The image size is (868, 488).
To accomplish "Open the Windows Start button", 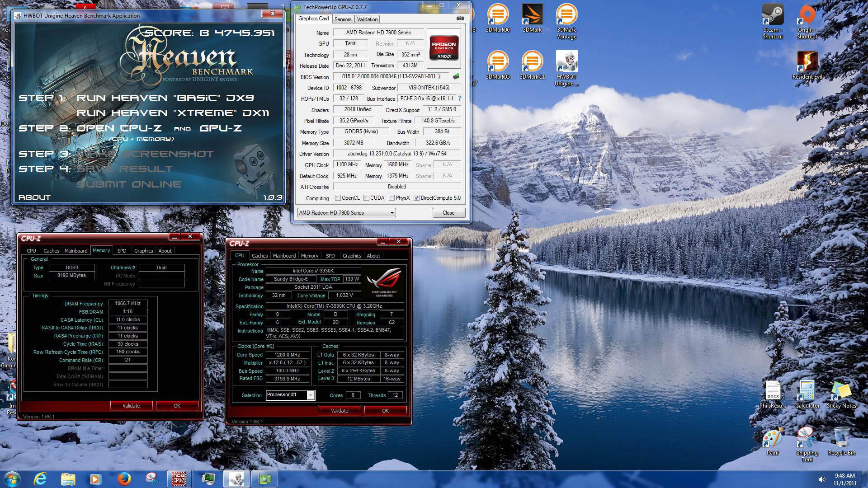I will (12, 479).
